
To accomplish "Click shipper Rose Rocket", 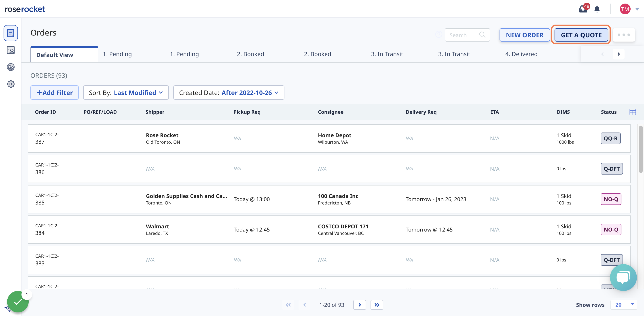I will coord(162,135).
